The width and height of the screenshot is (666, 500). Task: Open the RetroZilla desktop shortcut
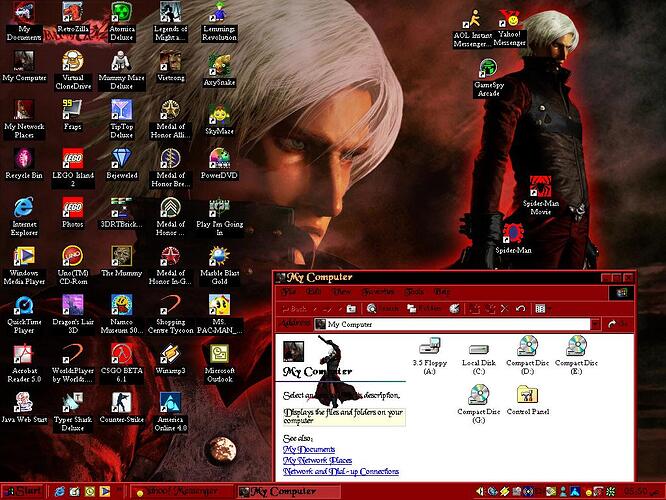pos(73,17)
